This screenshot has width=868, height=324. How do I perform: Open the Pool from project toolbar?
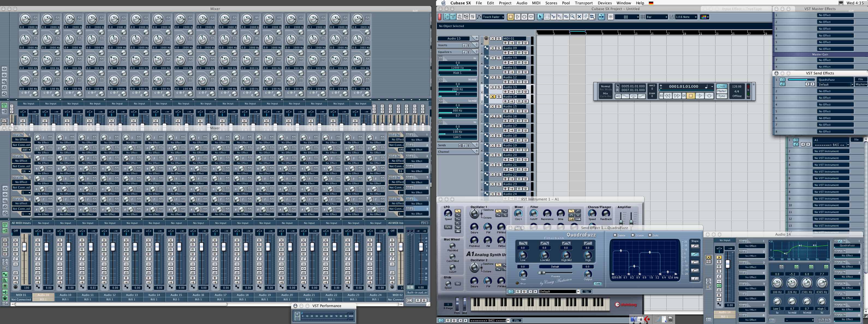[466, 17]
